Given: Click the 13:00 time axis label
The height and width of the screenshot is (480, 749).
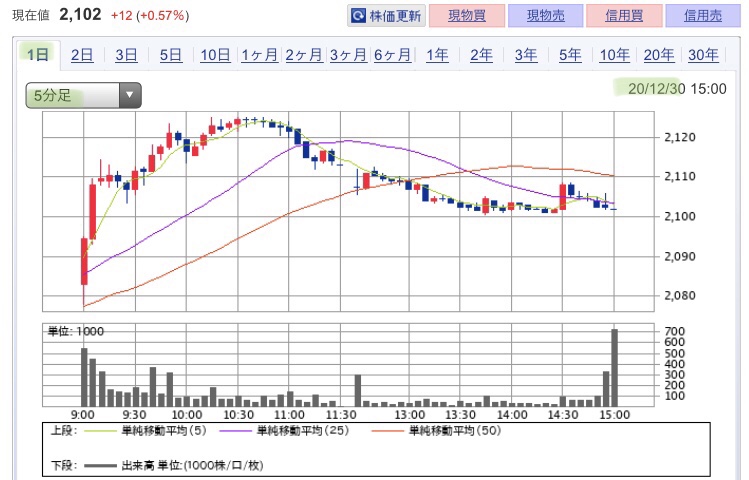Looking at the screenshot, I should tap(410, 415).
